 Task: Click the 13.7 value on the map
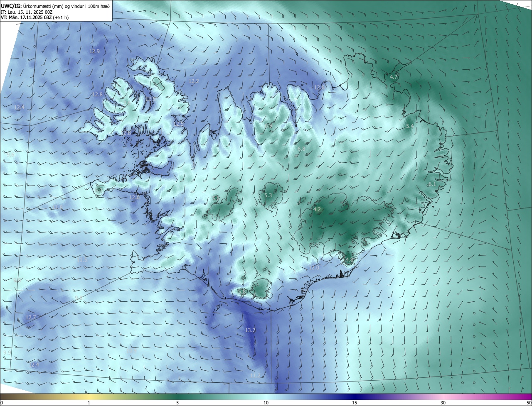point(250,330)
